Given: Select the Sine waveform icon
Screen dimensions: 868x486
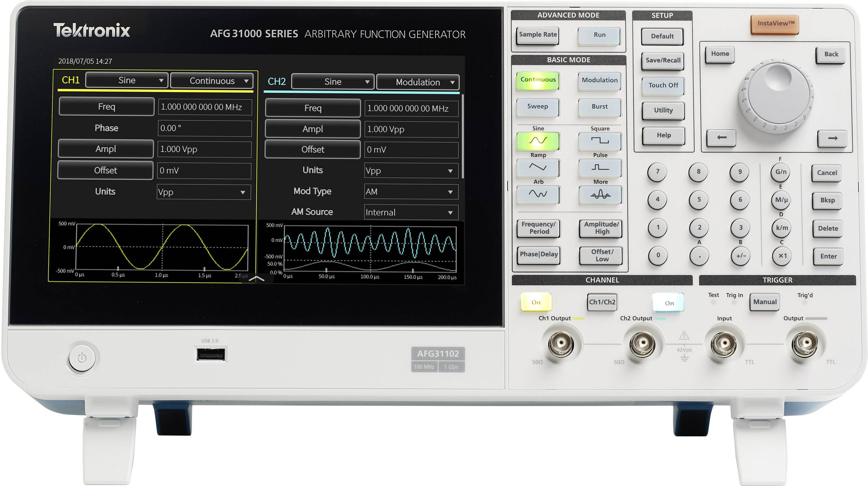Looking at the screenshot, I should tap(538, 141).
